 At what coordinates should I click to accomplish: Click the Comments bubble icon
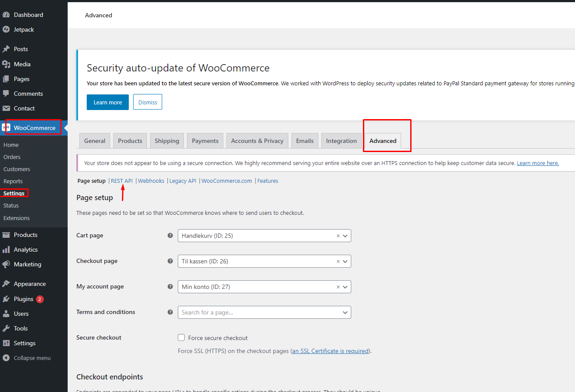6,94
